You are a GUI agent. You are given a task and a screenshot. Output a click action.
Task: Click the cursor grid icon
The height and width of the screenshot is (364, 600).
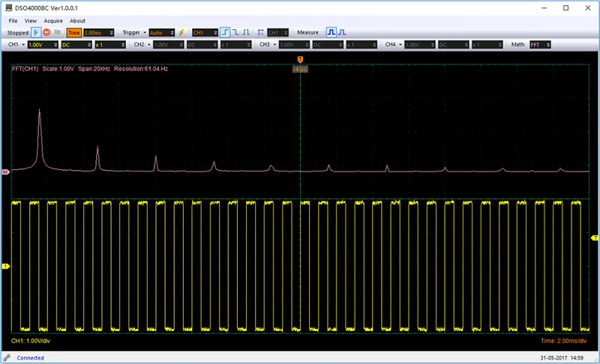[260, 32]
